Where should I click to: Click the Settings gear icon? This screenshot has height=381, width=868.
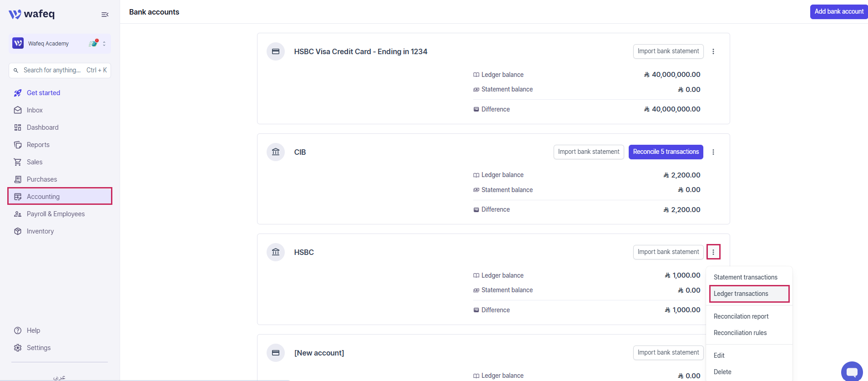(18, 348)
